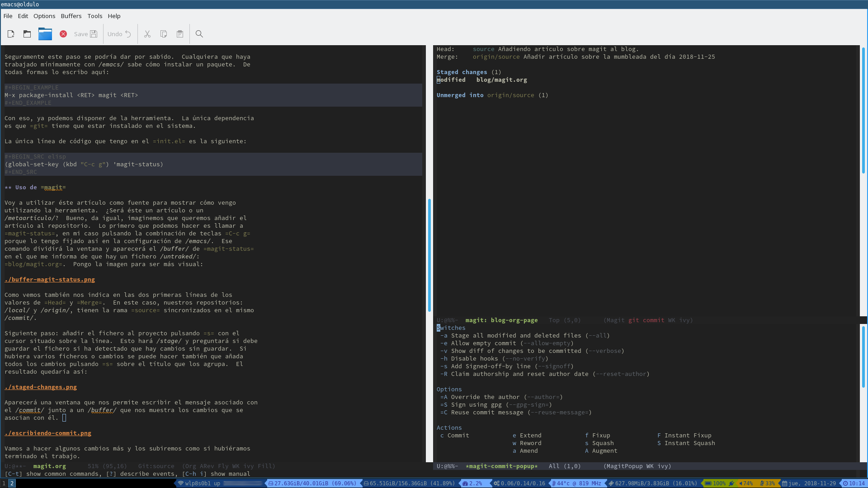The width and height of the screenshot is (868, 488).
Task: Toggle the -v Show diff switch
Action: (x=532, y=351)
